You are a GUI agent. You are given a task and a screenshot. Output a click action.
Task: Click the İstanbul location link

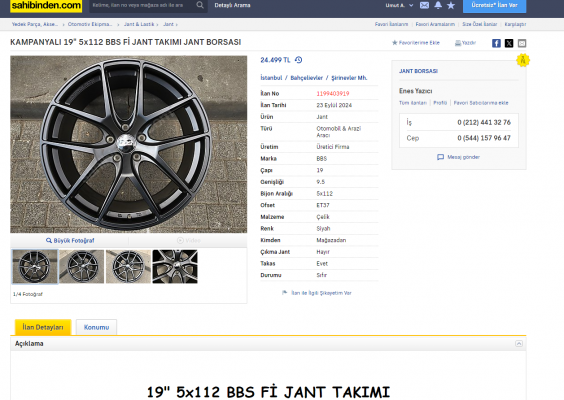(271, 78)
